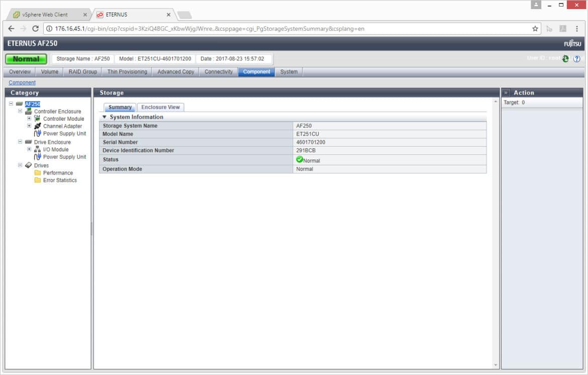The image size is (588, 375).
Task: Click the Channel Adapter icon
Action: [38, 126]
